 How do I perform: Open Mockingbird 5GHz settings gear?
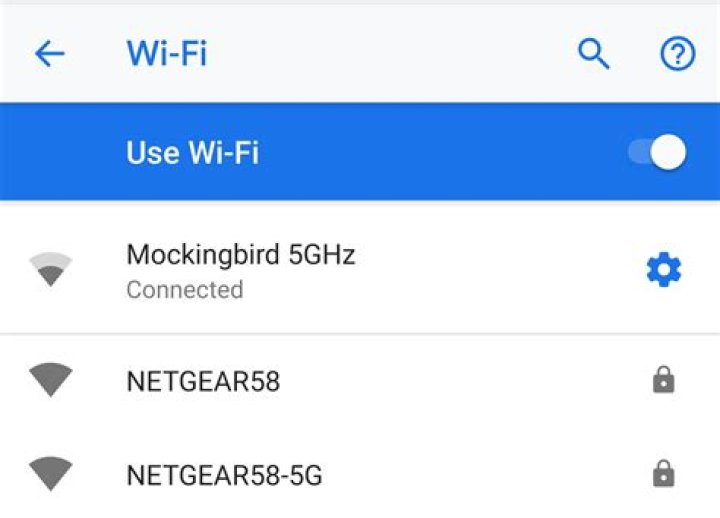pos(664,270)
